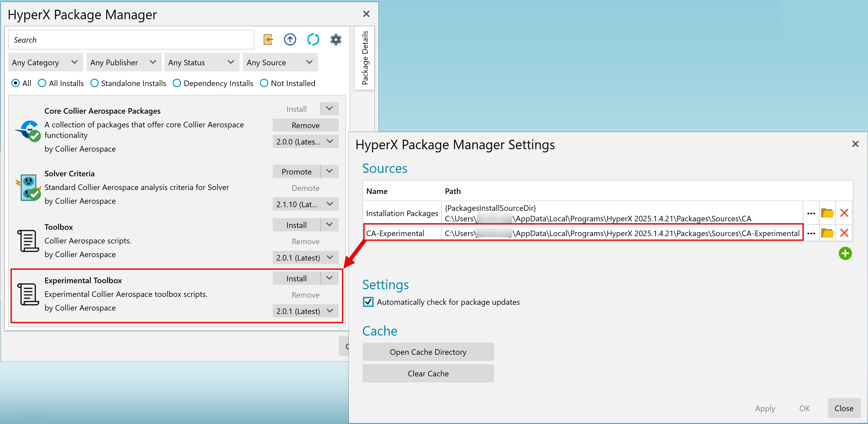Click Remove for the Toolbox package

tap(305, 241)
